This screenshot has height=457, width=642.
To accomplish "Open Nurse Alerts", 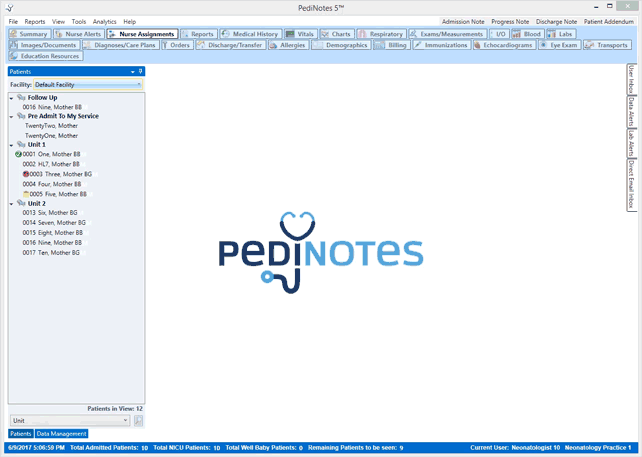I will pos(79,34).
